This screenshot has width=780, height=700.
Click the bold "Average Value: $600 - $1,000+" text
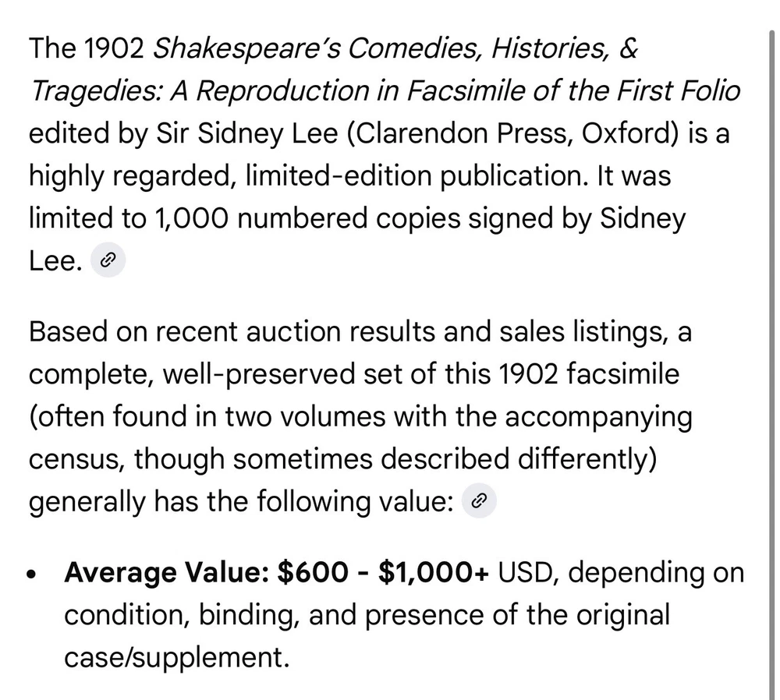(x=277, y=572)
